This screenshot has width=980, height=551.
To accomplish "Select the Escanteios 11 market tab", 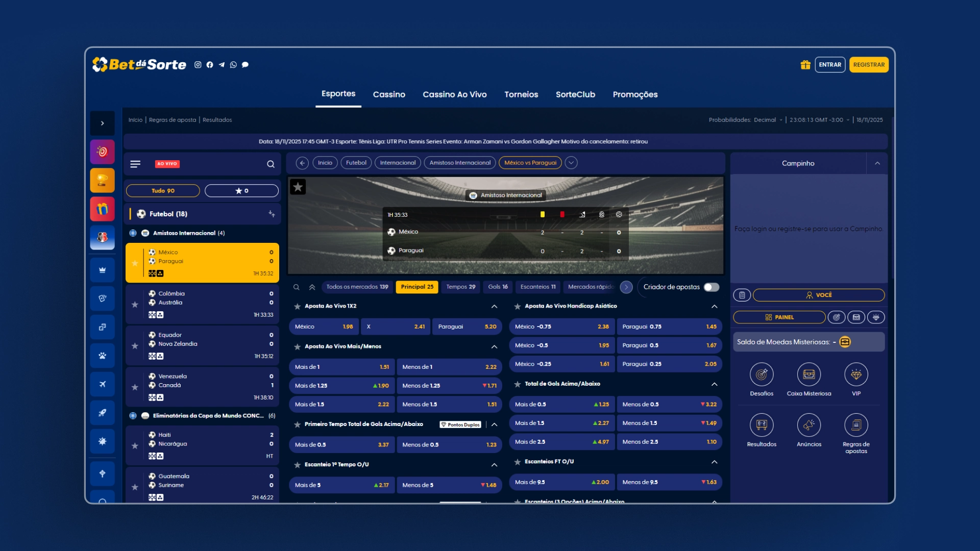I will 538,287.
